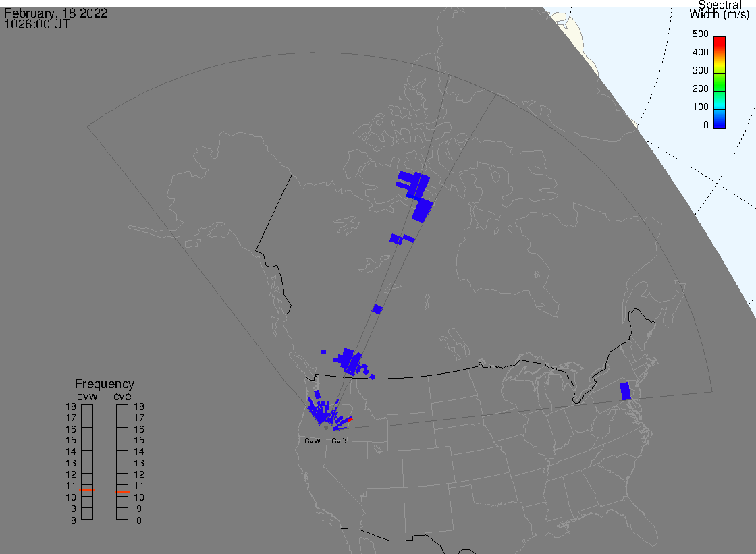756x554 pixels.
Task: Click the 8 label left of cvw bar
Action: [x=74, y=520]
